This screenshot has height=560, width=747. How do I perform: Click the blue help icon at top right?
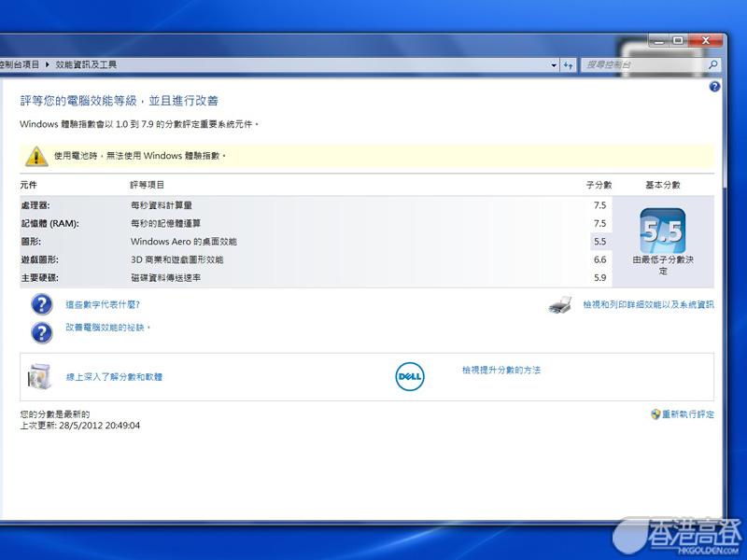point(714,87)
